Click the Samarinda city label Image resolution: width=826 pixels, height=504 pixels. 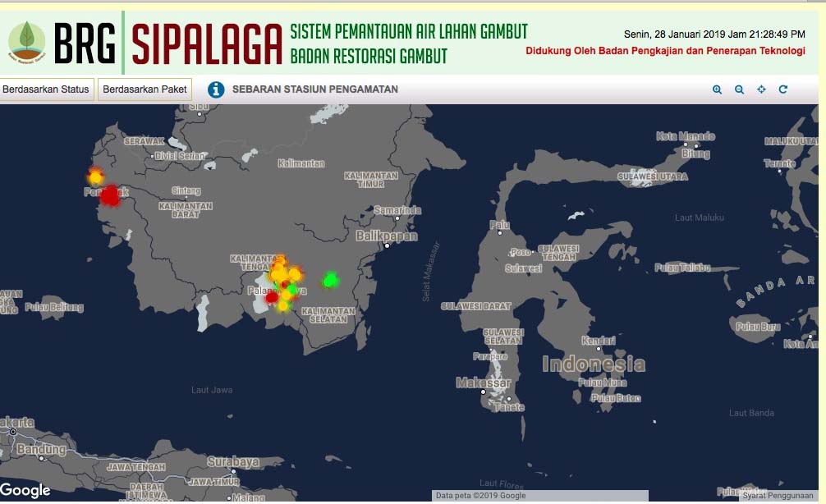[x=397, y=210]
